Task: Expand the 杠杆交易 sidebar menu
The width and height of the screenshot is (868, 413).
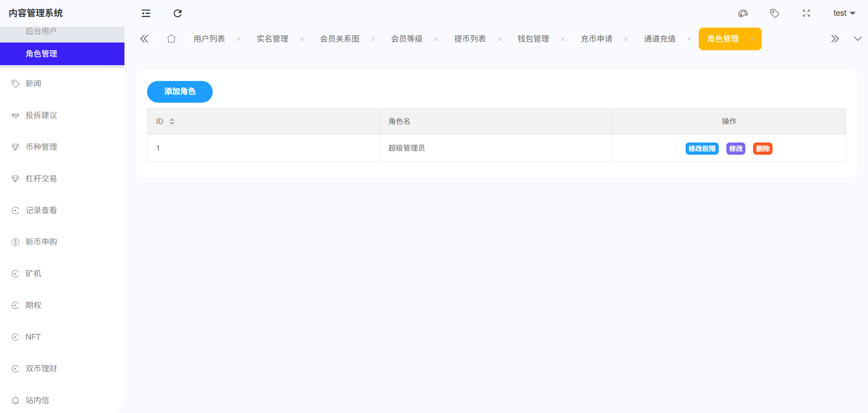Action: click(41, 179)
